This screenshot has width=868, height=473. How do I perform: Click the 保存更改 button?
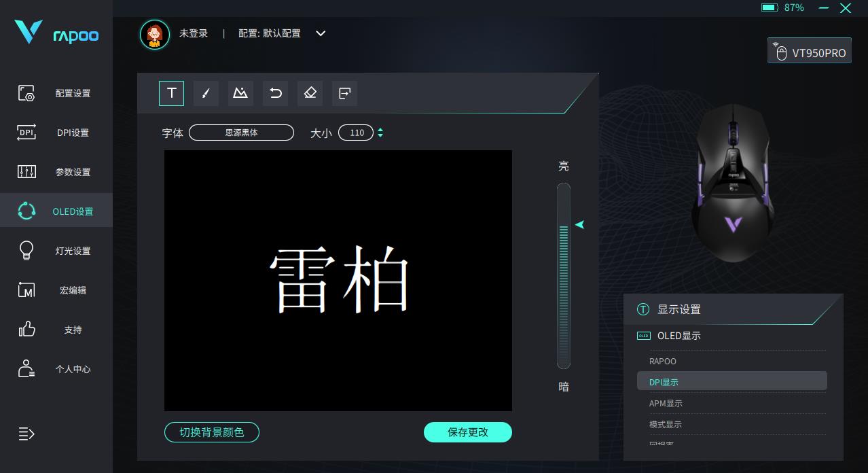point(468,432)
